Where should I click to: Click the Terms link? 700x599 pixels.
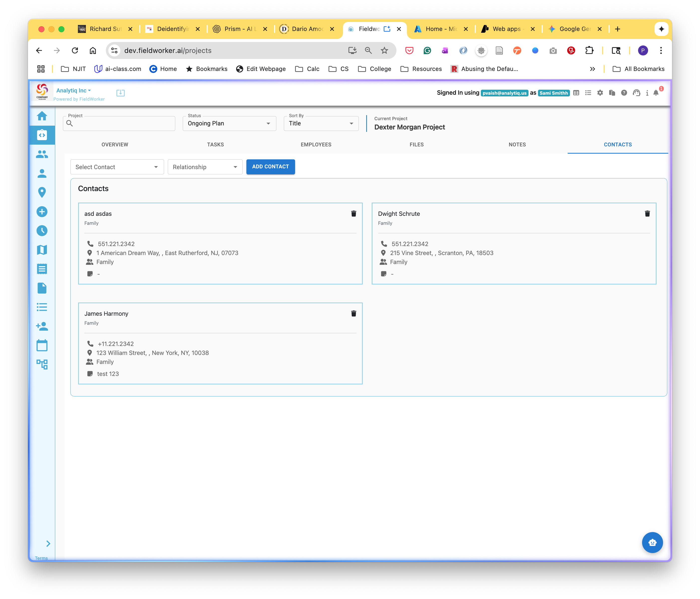click(x=41, y=558)
